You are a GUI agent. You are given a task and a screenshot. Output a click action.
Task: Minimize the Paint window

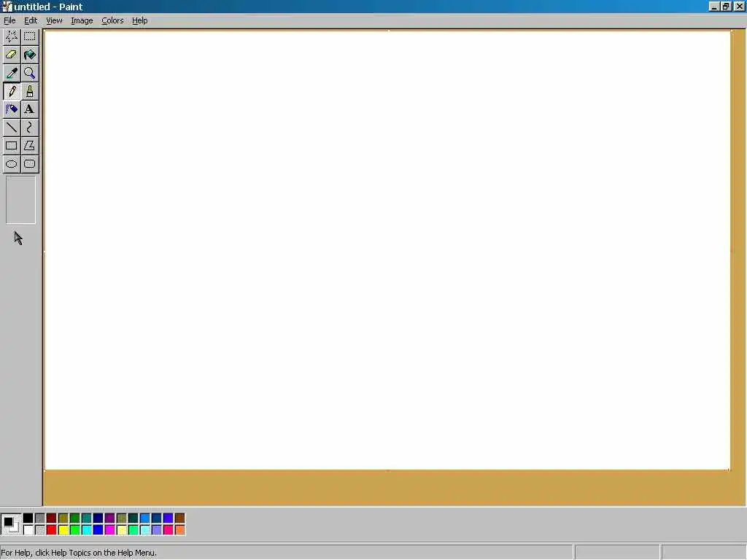point(713,6)
